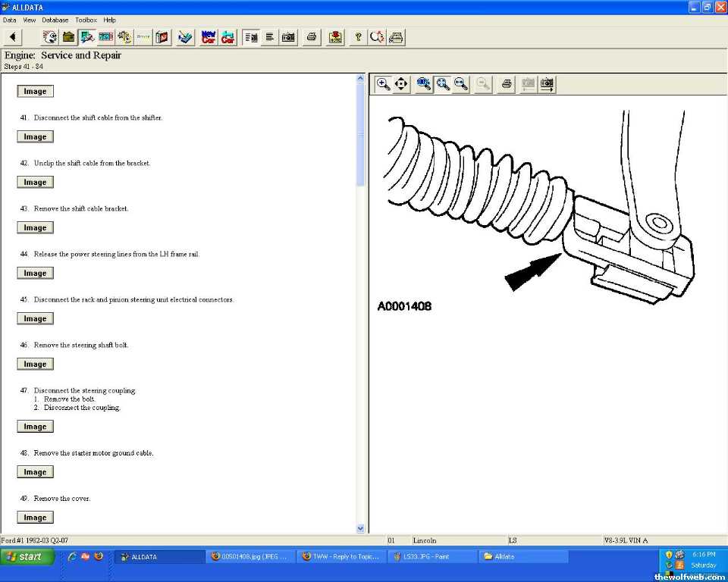
Task: Print the diagram from image toolbar
Action: click(507, 84)
